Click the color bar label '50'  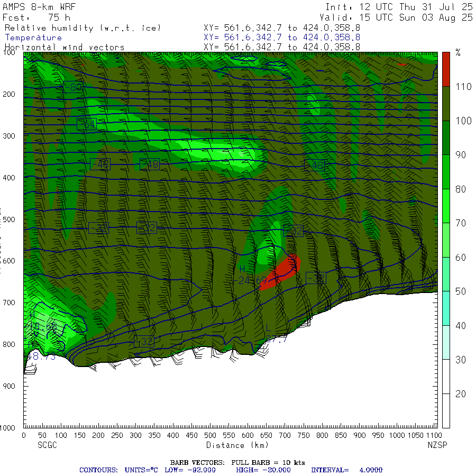(461, 292)
